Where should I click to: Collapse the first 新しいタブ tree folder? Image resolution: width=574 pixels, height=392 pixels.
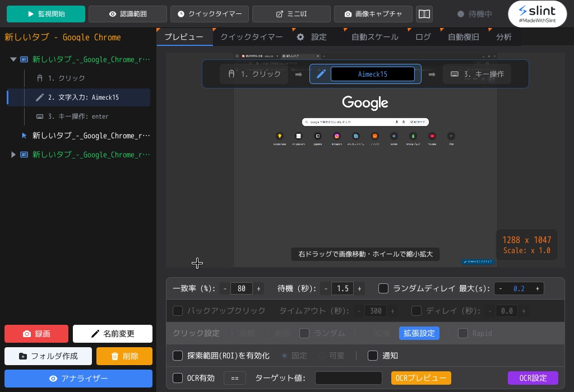click(x=13, y=59)
